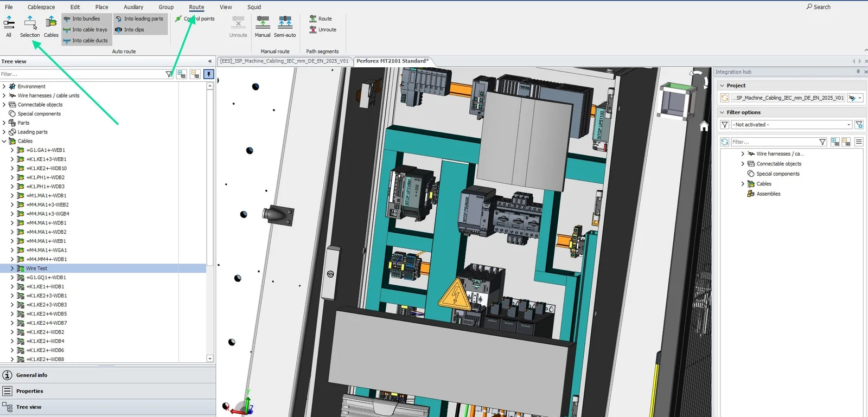Image resolution: width=868 pixels, height=417 pixels.
Task: Open Control points tool
Action: point(195,18)
